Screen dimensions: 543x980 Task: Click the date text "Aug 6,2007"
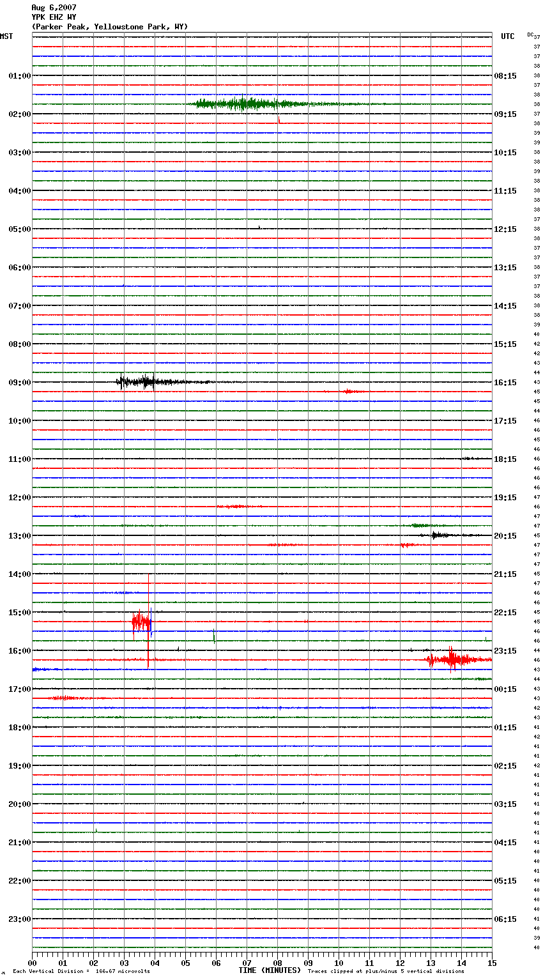pyautogui.click(x=54, y=8)
